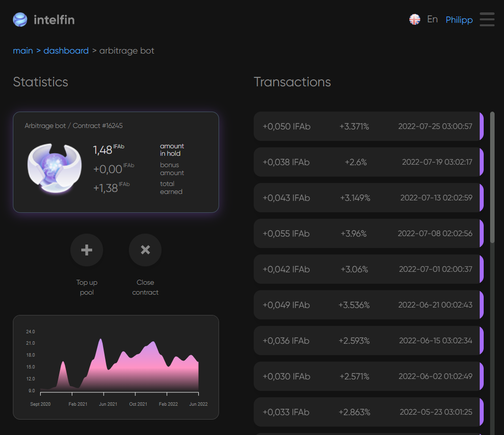This screenshot has height=435, width=504.
Task: Click the Transactions list scrollbar
Action: [492, 178]
